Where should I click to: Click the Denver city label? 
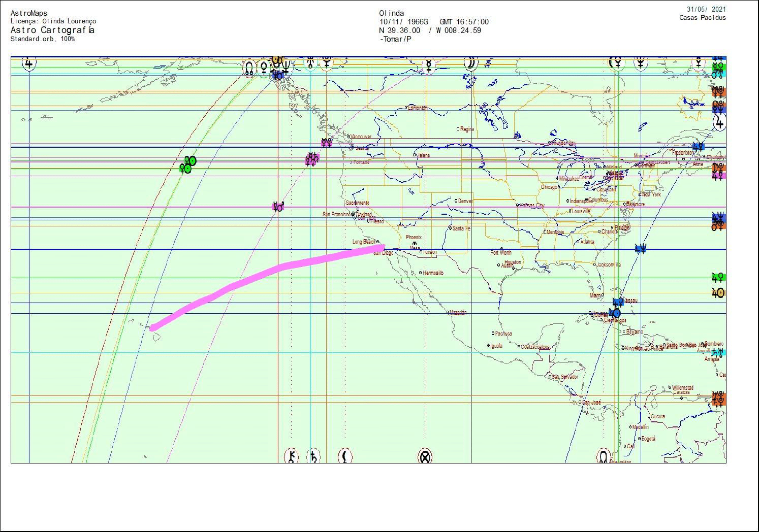coord(465,201)
